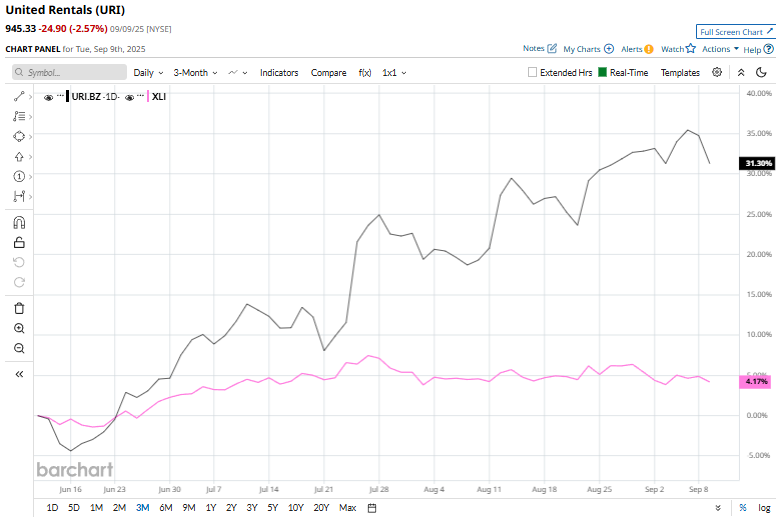Select the 6M time range

166,508
